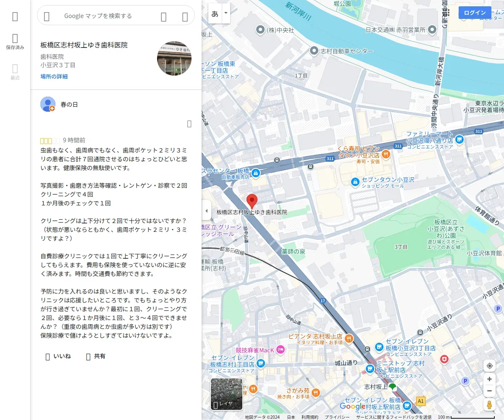Click the reviewer name 春の日
504x420 pixels.
69,104
